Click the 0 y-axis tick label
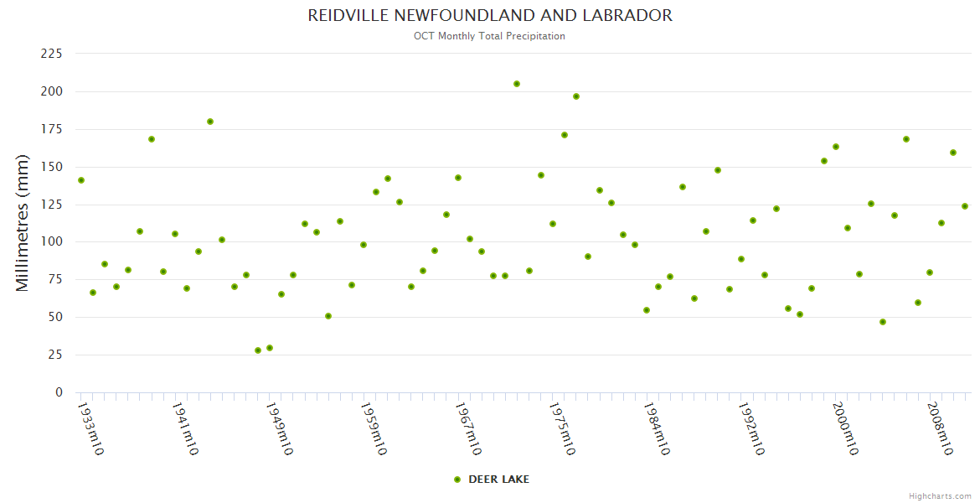Screen dimensions: 980x503 [59, 392]
